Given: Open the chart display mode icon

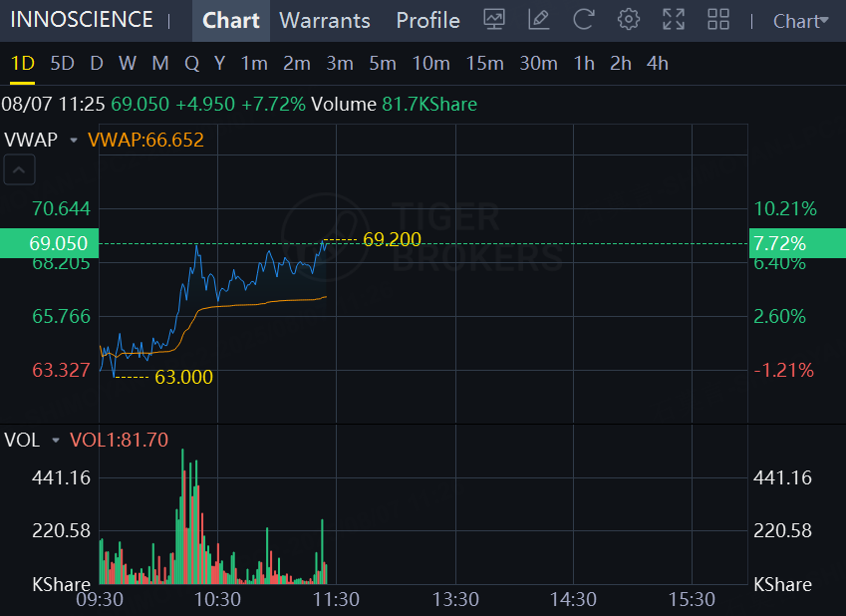Looking at the screenshot, I should pyautogui.click(x=493, y=20).
